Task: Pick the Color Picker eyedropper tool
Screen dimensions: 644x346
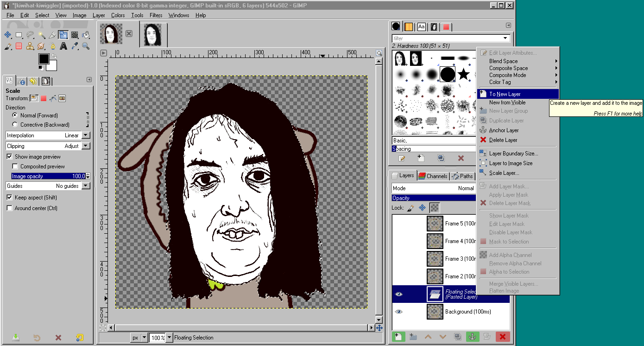Action: (x=75, y=46)
